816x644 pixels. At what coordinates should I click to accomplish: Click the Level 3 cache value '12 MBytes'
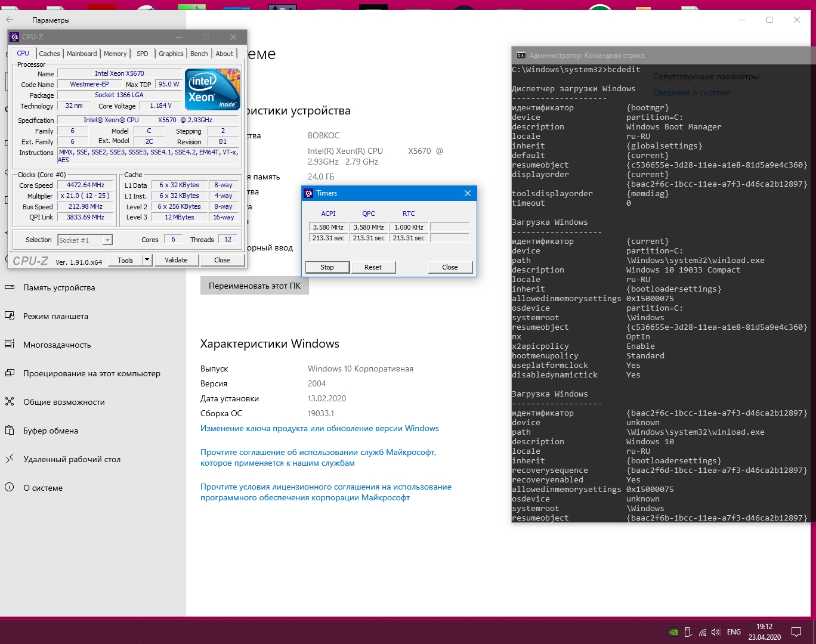click(180, 217)
